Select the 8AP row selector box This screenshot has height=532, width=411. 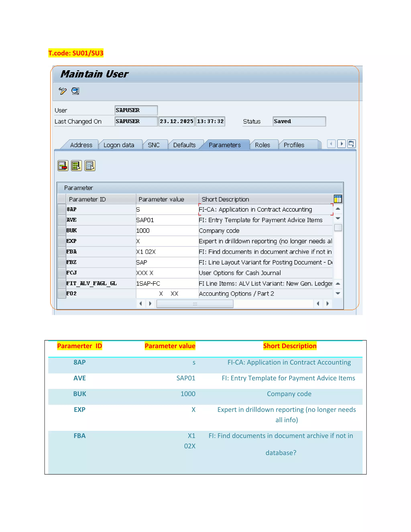point(62,209)
